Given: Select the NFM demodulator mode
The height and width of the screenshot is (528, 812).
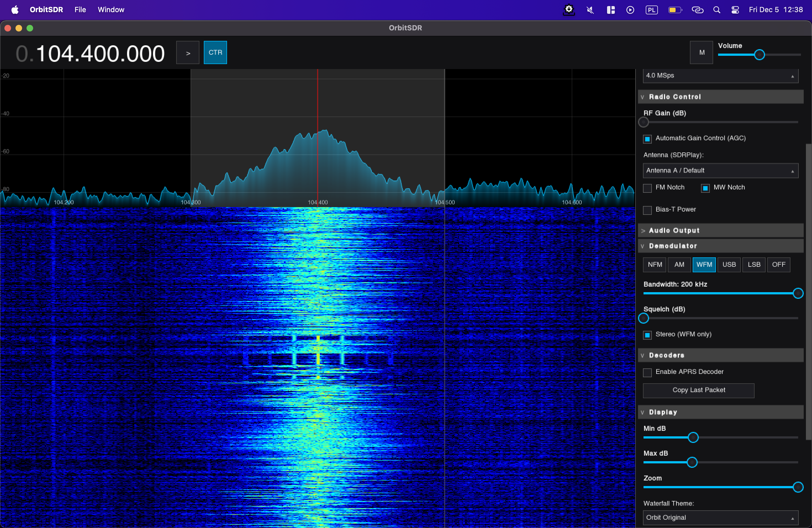Looking at the screenshot, I should 654,265.
